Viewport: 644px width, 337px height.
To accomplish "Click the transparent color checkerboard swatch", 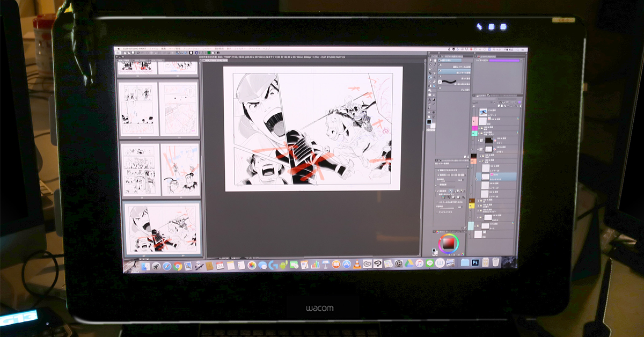I will click(x=431, y=130).
